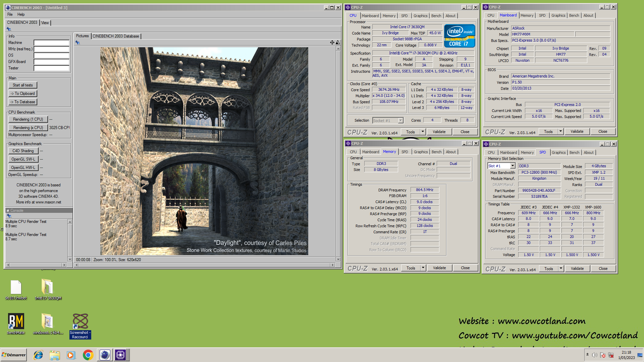The width and height of the screenshot is (644, 362).
Task: Run the Rendering (1 CPU) benchmark
Action: coord(28,119)
